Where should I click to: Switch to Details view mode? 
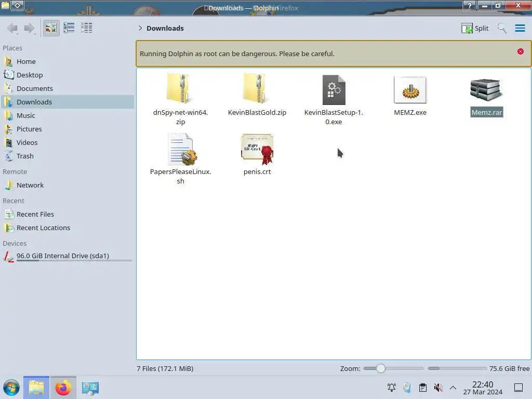pos(87,28)
